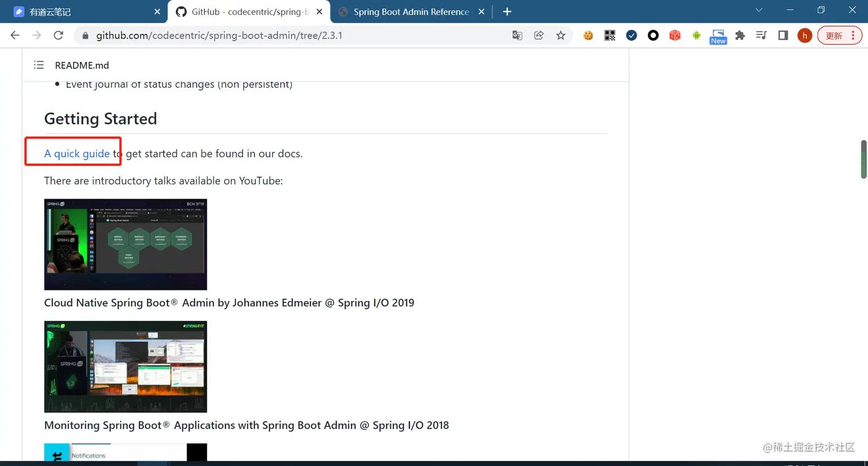Screen dimensions: 868x466
Task: Click the Getting Started heading
Action: 100,119
